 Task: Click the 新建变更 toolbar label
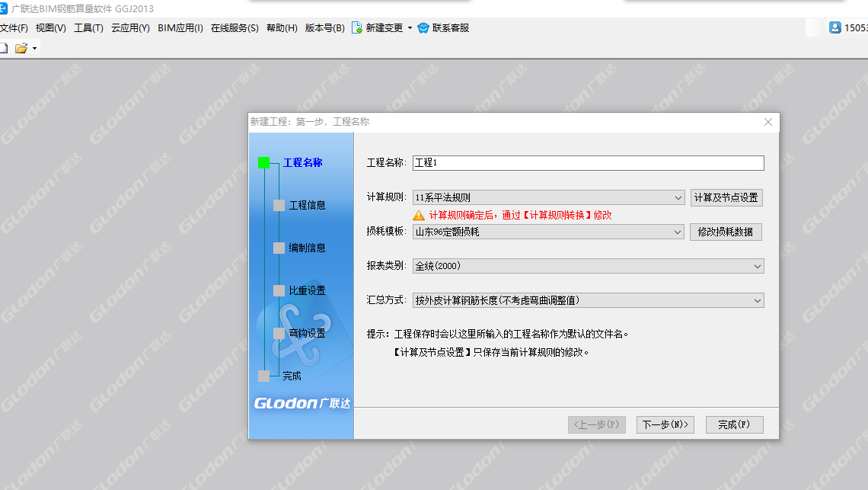[385, 27]
